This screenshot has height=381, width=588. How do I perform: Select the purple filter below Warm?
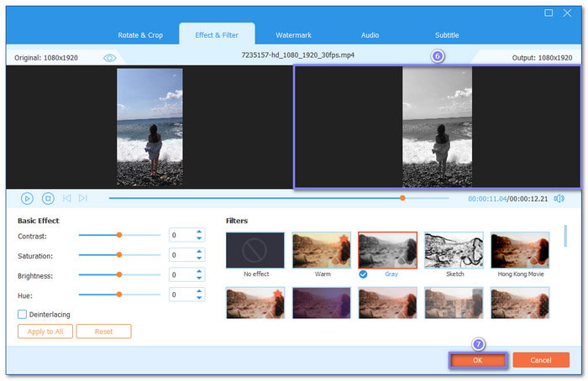322,303
